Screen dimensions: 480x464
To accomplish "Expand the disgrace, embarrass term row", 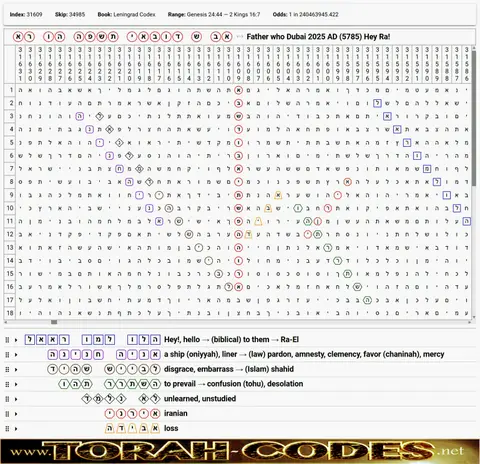I will [x=16, y=369].
